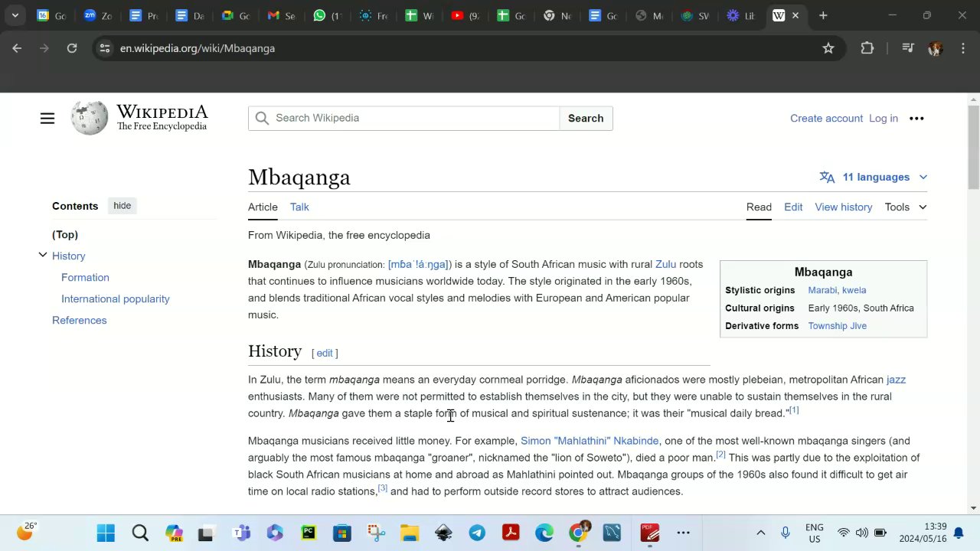
Task: Jump to References in Contents
Action: point(80,320)
